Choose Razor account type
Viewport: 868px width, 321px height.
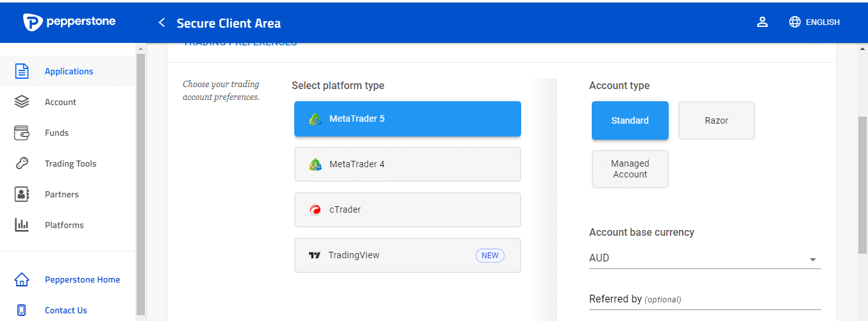(717, 120)
